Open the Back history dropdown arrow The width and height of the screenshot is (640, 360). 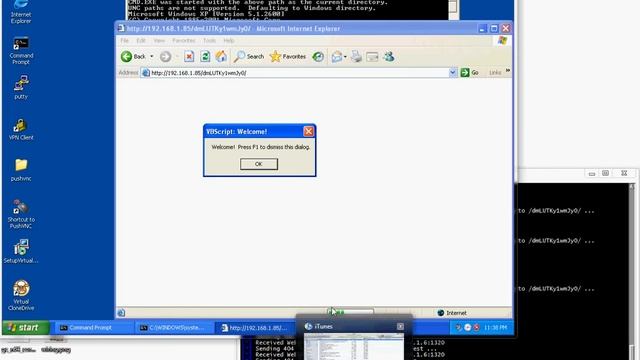[152, 56]
